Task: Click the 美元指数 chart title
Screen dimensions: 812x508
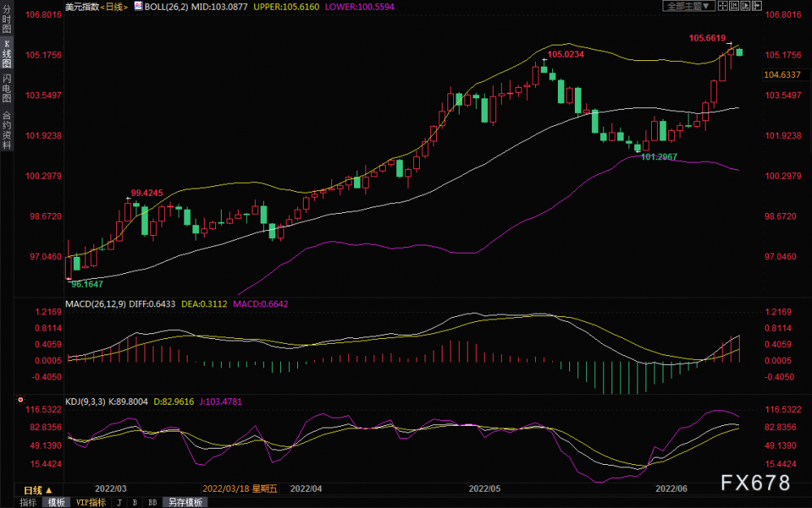Action: 82,7
